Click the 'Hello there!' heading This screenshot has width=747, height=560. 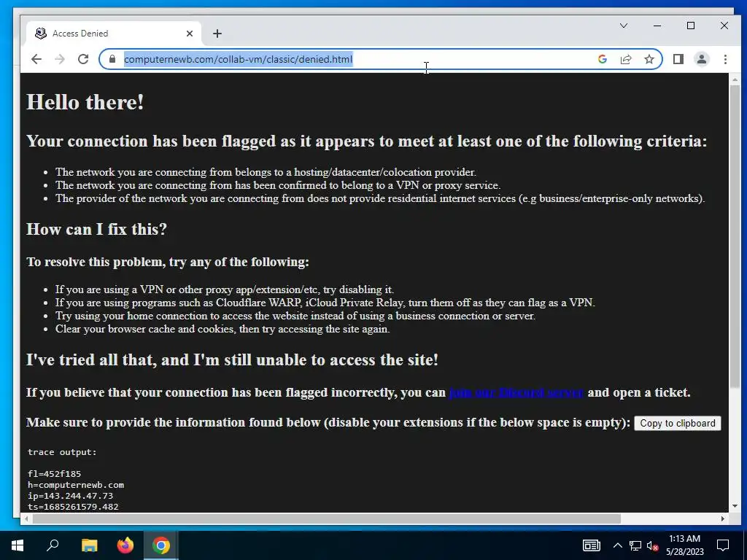click(85, 102)
